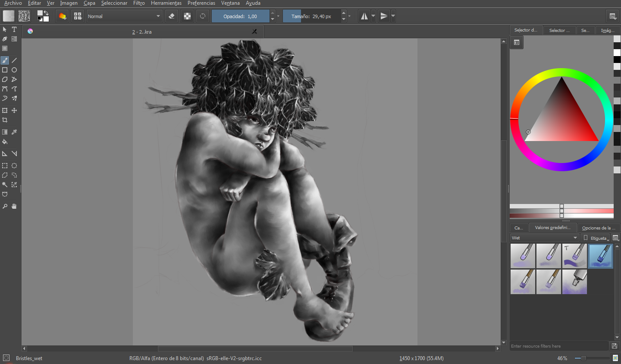Select the Color picker eyedropper tool
This screenshot has width=621, height=364.
14,132
